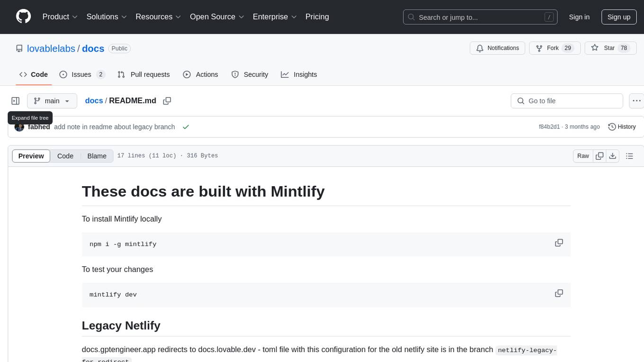
Task: Click the Public visibility label
Action: 119,48
